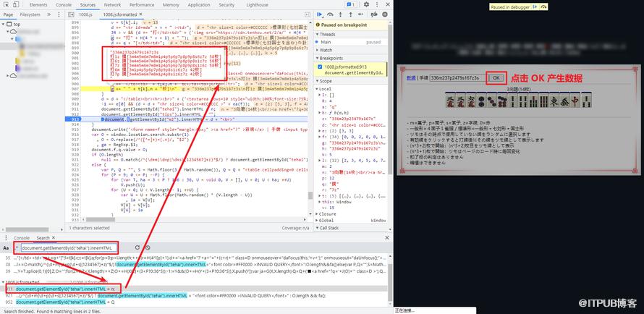Image resolution: width=644 pixels, height=314 pixels.
Task: Expand variable f array in scope
Action: click(321, 136)
